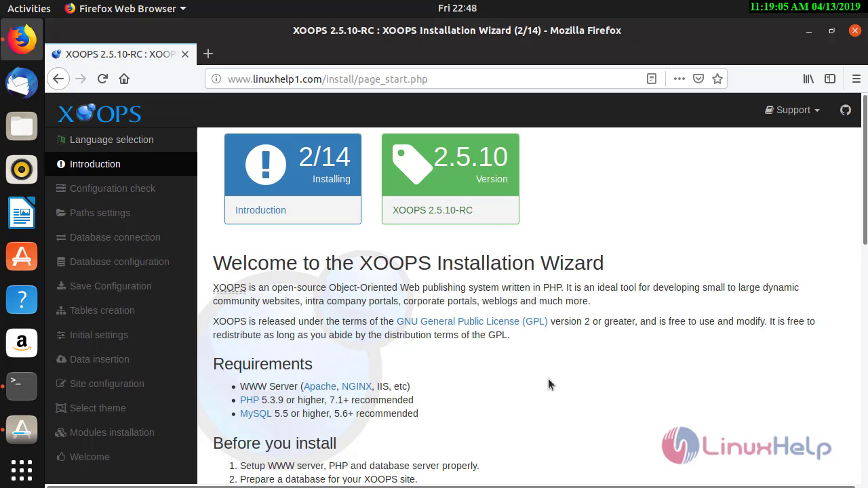The width and height of the screenshot is (868, 488).
Task: Open Firefox library icon
Action: pos(808,79)
